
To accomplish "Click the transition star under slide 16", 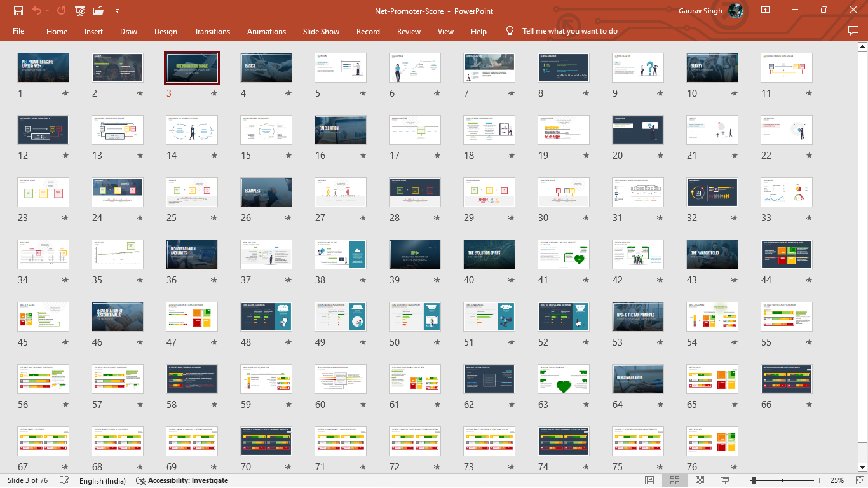I will point(362,156).
